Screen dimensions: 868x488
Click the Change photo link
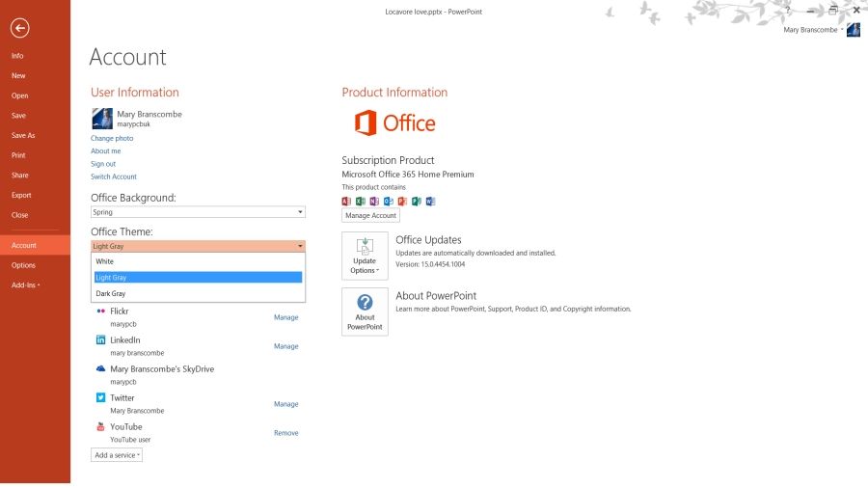[x=112, y=138]
